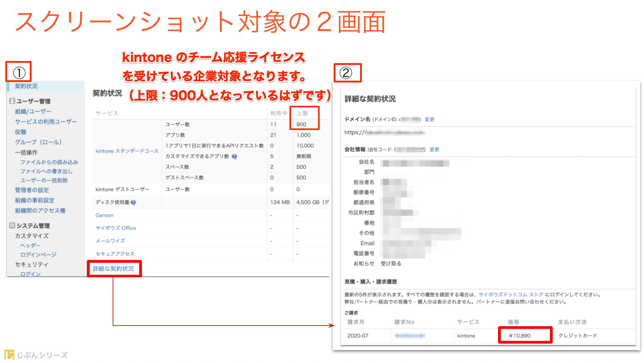
Task: Click the https:// domain URL text
Action: pos(384,133)
